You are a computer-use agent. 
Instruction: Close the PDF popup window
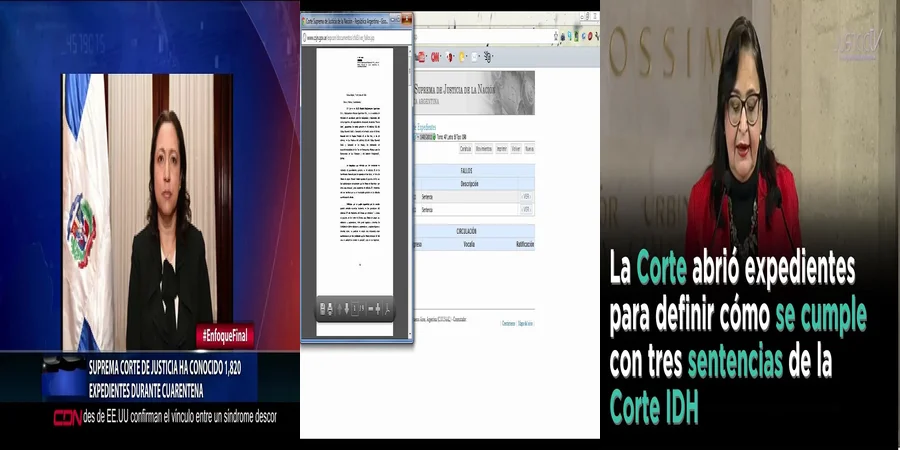(x=406, y=20)
